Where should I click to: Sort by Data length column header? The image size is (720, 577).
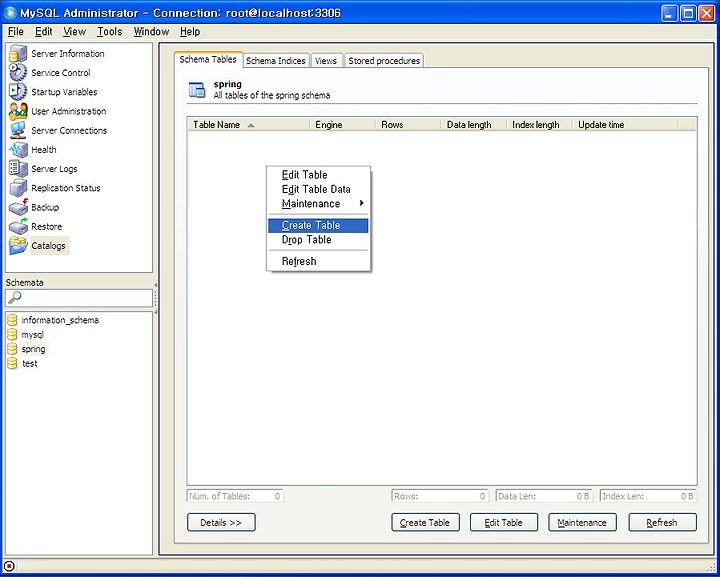(x=473, y=125)
